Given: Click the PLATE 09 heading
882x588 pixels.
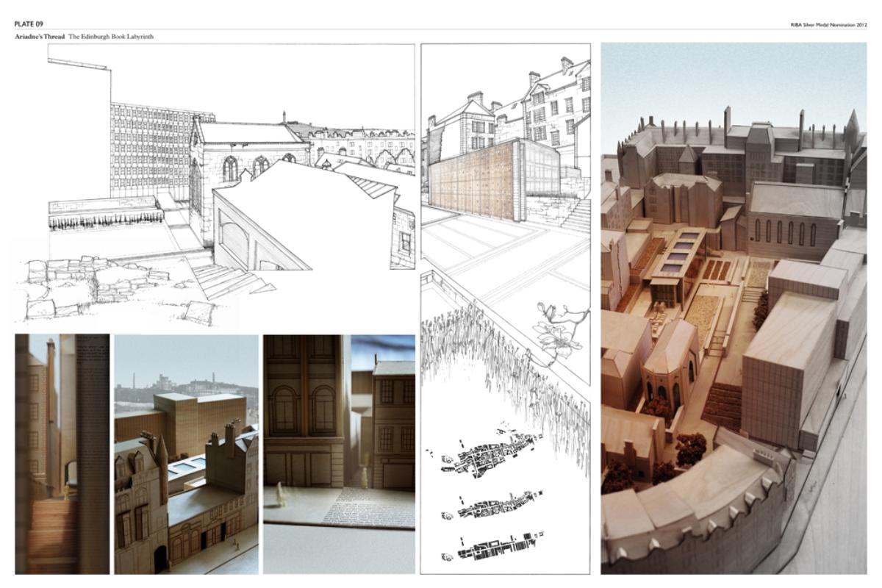Looking at the screenshot, I should 28,24.
